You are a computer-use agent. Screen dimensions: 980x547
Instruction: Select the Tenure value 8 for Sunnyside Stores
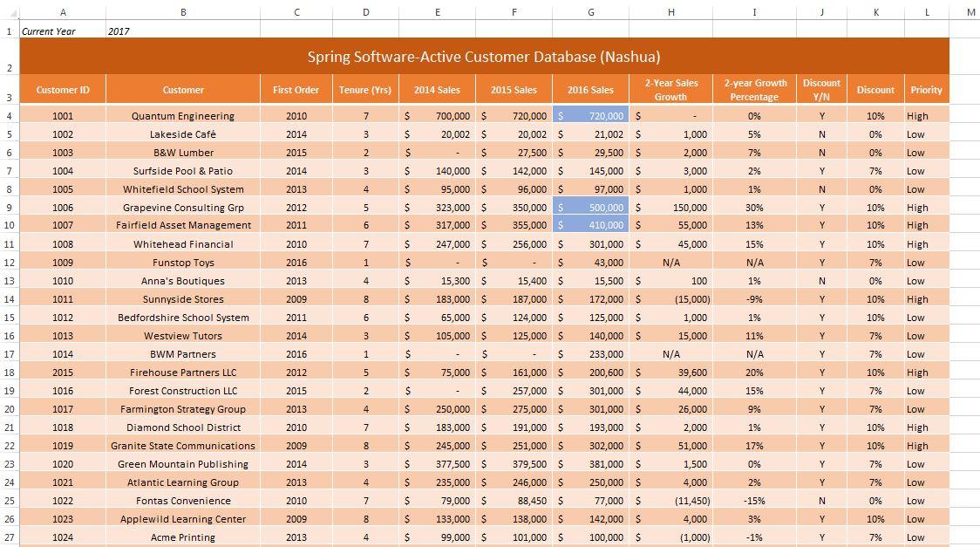click(365, 299)
